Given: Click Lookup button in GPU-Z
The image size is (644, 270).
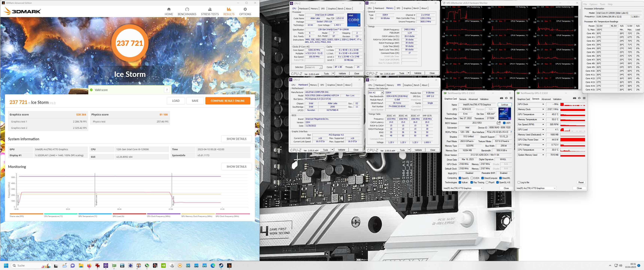Looking at the screenshot, I should coord(505,104).
